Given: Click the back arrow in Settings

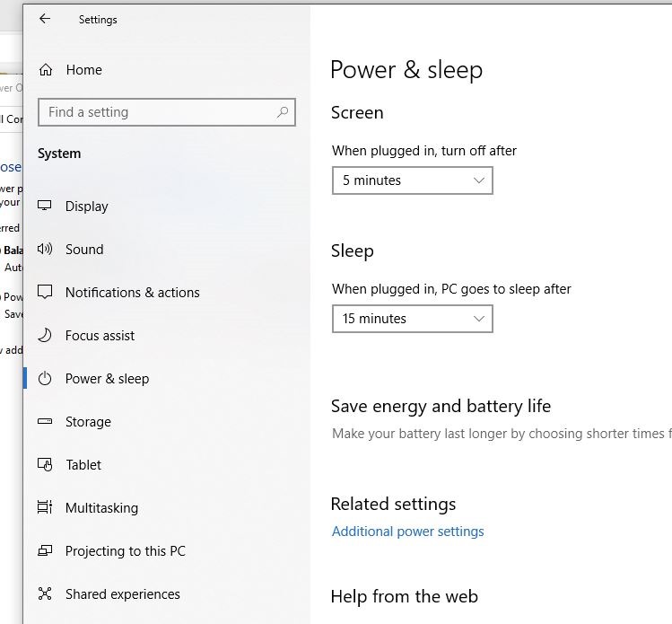Looking at the screenshot, I should click(x=45, y=19).
